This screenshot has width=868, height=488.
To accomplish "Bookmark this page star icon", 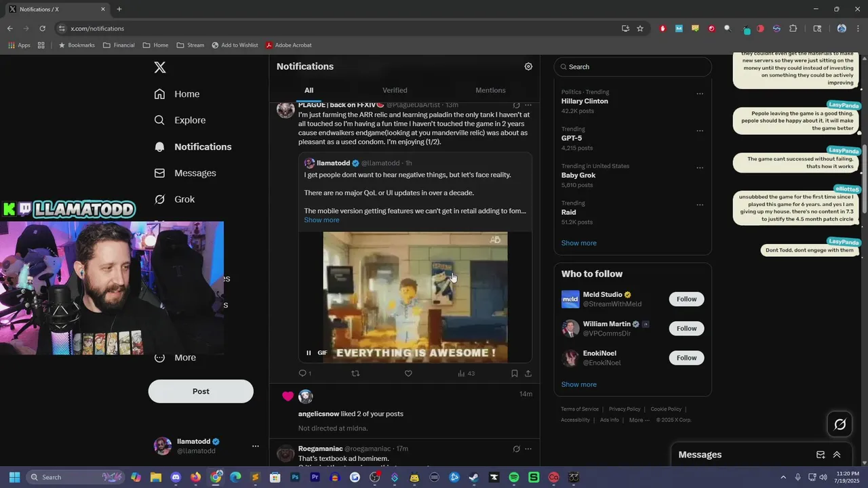I will coord(640,28).
